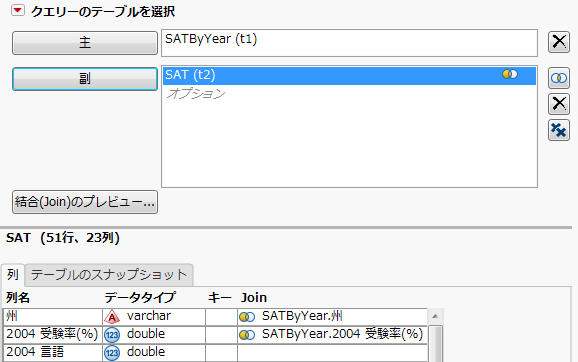Viewport: 578px width, 362px height.
Task: Click the varchar data type text
Action: [x=149, y=316]
